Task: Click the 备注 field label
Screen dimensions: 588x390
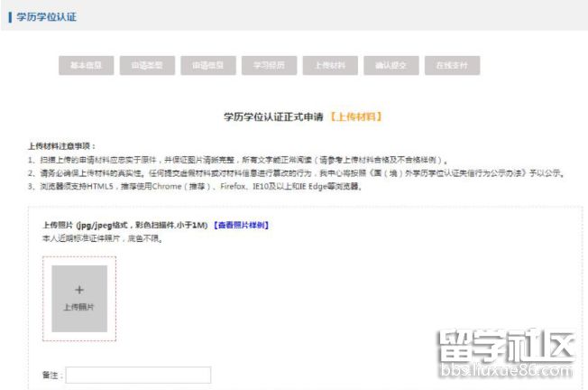Action: [51, 375]
